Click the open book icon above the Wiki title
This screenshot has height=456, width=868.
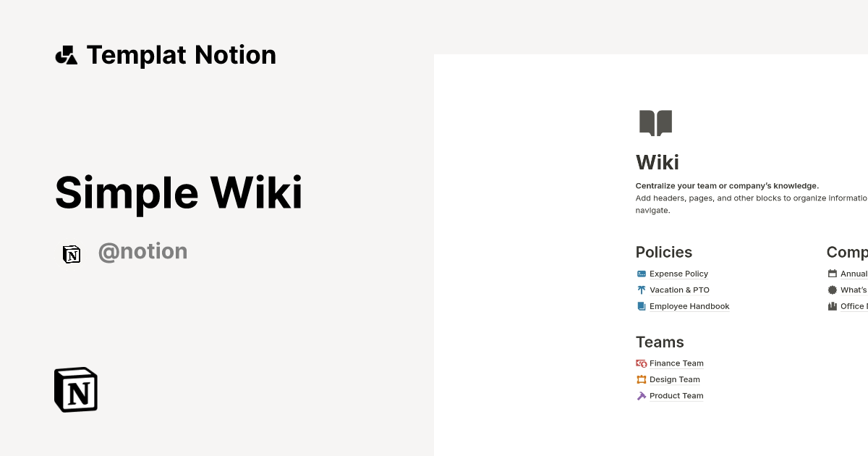click(655, 122)
